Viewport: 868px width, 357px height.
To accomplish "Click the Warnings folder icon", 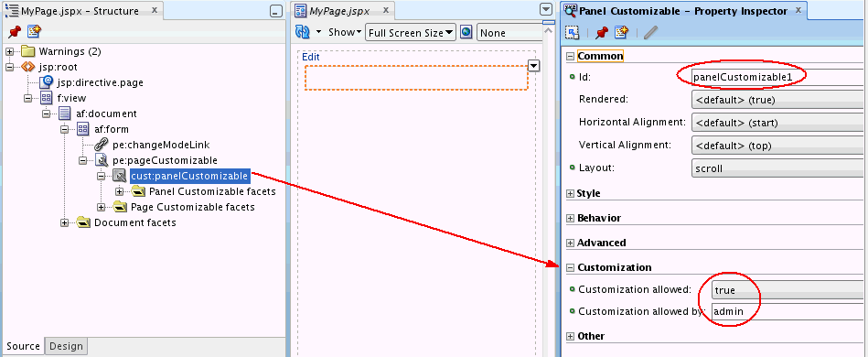I will pyautogui.click(x=28, y=51).
